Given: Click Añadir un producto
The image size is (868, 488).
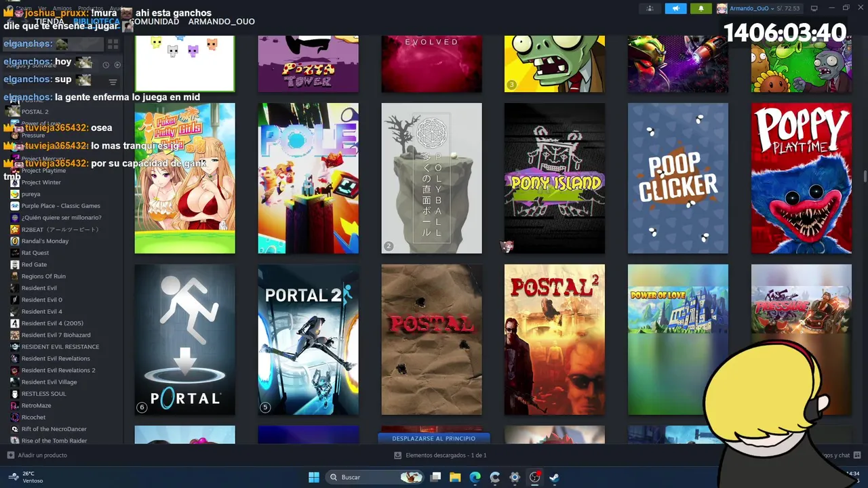Looking at the screenshot, I should pos(37,455).
